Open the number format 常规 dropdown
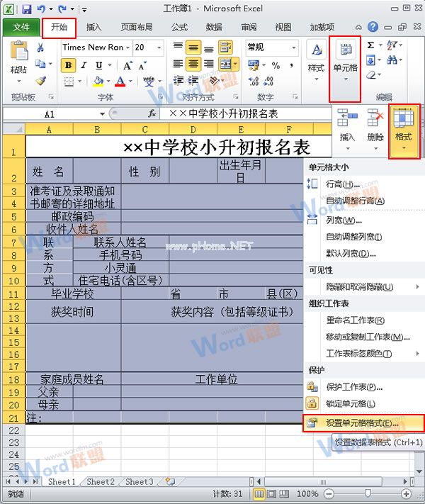 click(294, 47)
